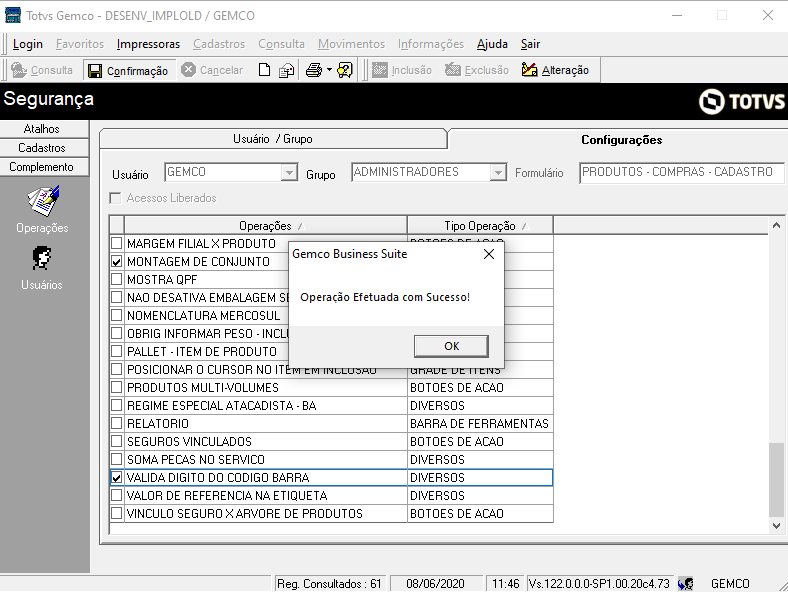Screen dimensions: 788x592
Task: Switch to the Usuário / Grupo tab
Action: coord(273,139)
